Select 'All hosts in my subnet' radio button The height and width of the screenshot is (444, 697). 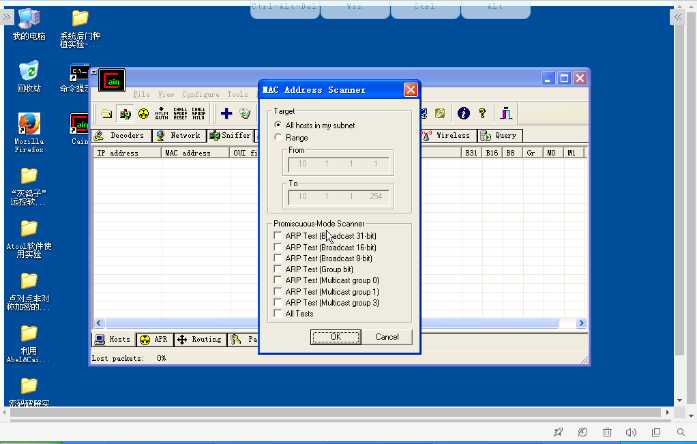click(x=278, y=125)
